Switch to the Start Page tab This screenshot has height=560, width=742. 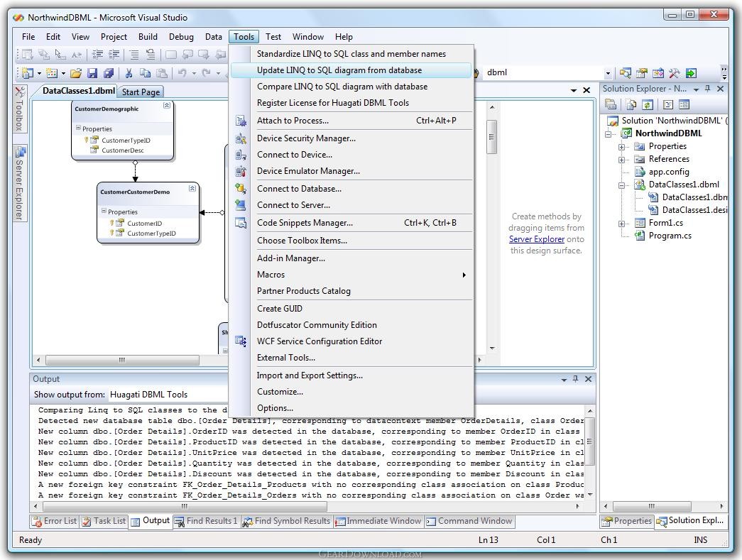click(141, 92)
